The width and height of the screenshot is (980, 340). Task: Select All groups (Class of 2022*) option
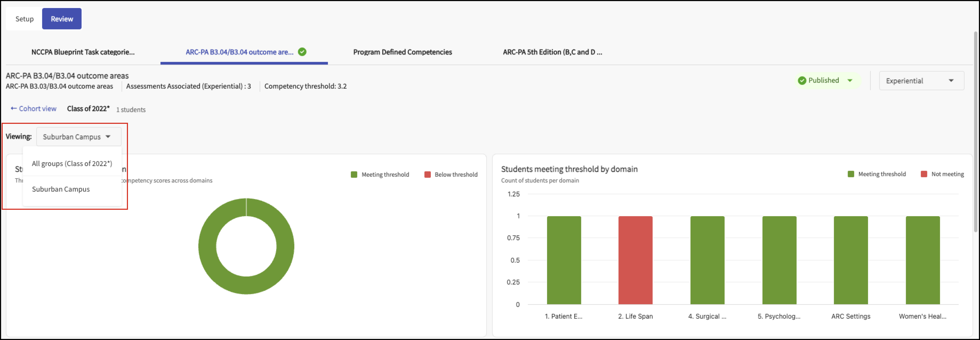click(72, 163)
